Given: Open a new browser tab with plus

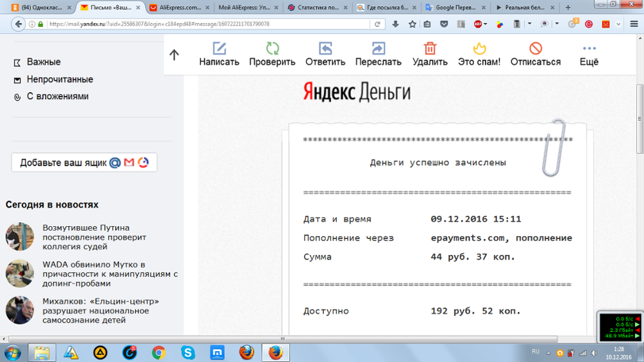Looking at the screenshot, I should pyautogui.click(x=568, y=7).
